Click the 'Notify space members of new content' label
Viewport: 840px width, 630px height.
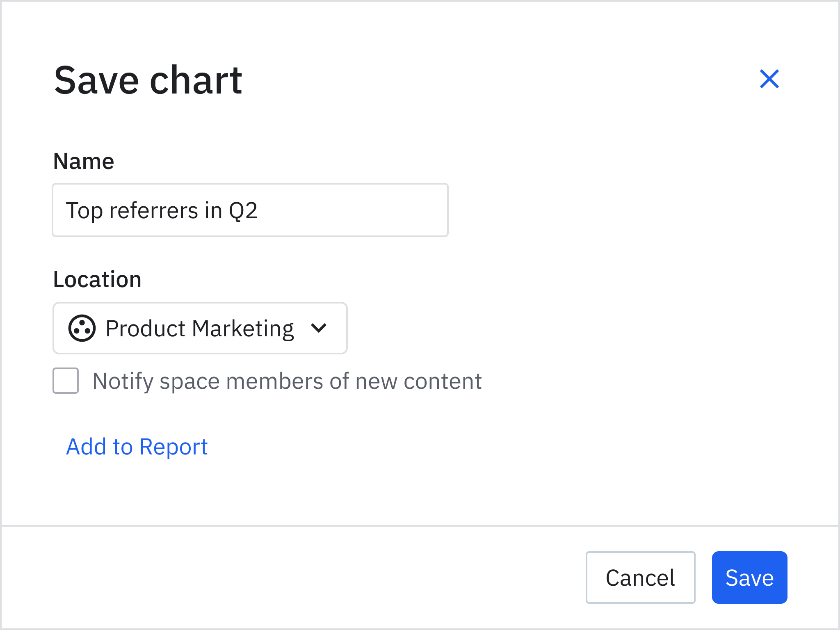click(287, 381)
